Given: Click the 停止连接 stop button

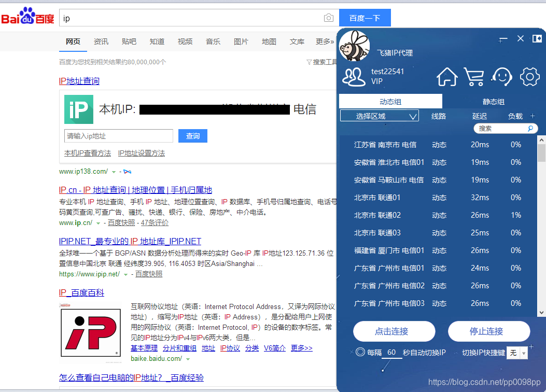Looking at the screenshot, I should [x=489, y=331].
